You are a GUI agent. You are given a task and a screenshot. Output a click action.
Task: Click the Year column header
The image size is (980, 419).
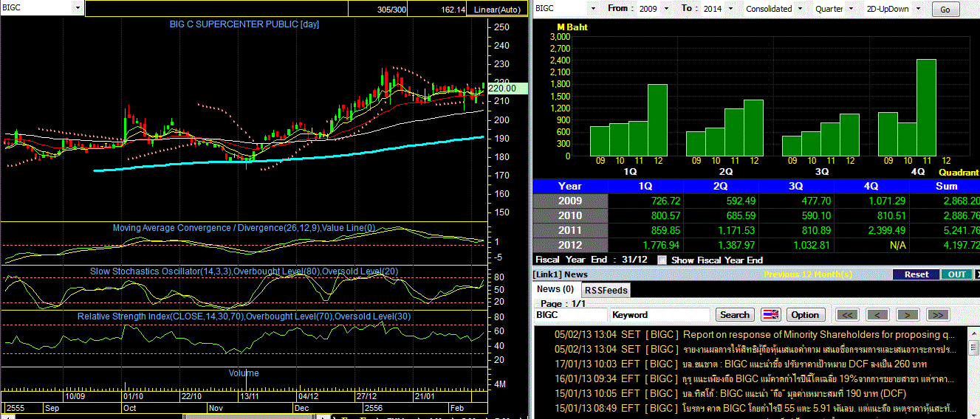(570, 186)
